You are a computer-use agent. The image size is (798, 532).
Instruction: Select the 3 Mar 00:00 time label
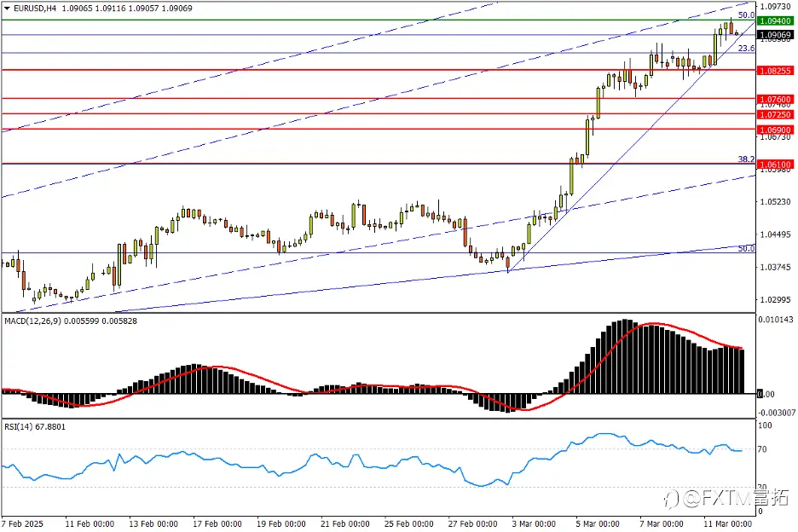coord(534,523)
